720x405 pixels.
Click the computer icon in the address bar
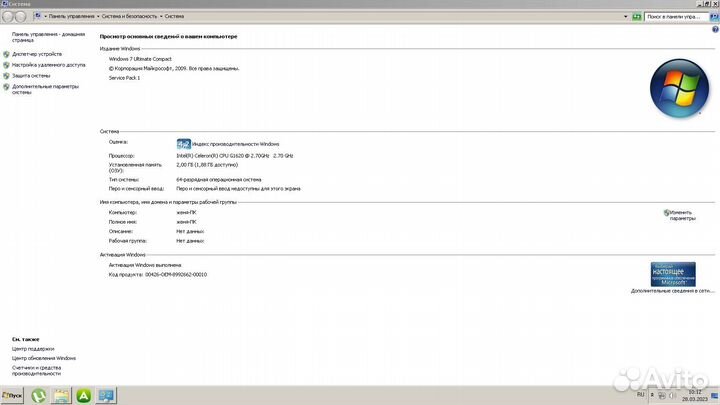(x=38, y=16)
